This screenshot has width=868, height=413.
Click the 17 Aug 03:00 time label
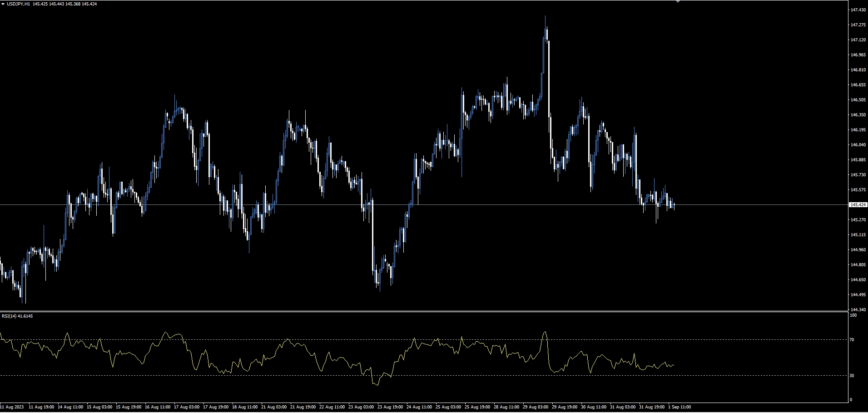[187, 407]
